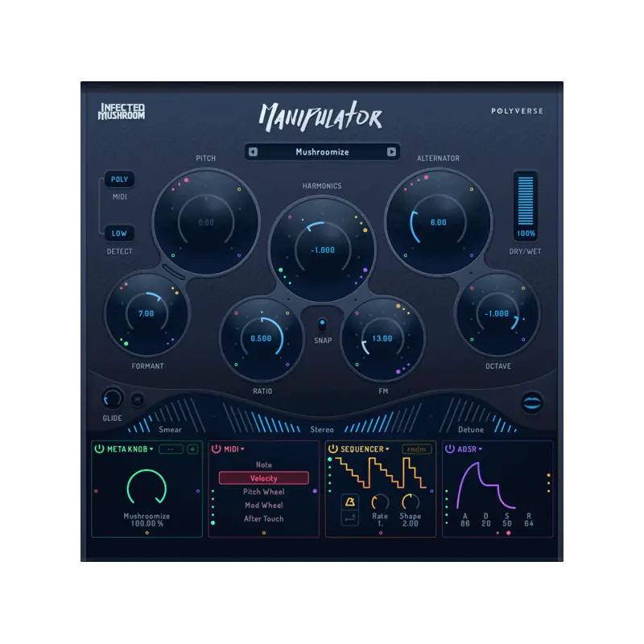644x644 pixels.
Task: Load the next preset with right arrow
Action: 391,152
